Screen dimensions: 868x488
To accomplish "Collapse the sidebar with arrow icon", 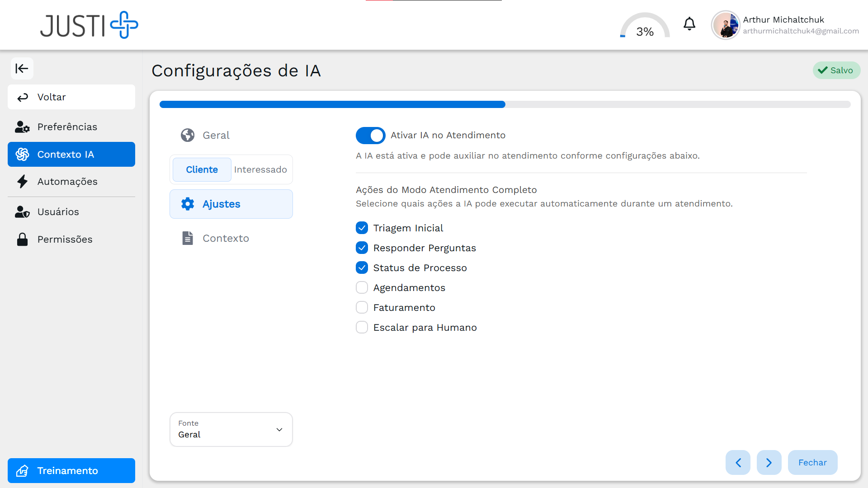I will point(22,69).
